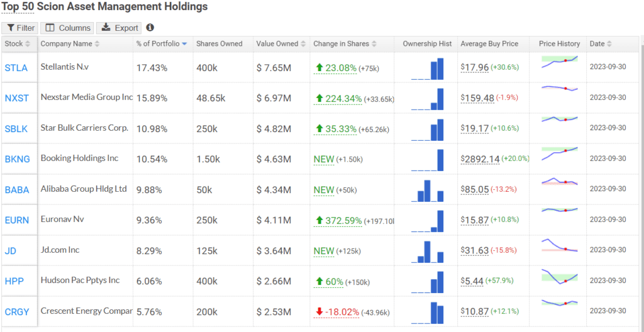The image size is (644, 332).
Task: Open the STLA ticker link
Action: [16, 68]
